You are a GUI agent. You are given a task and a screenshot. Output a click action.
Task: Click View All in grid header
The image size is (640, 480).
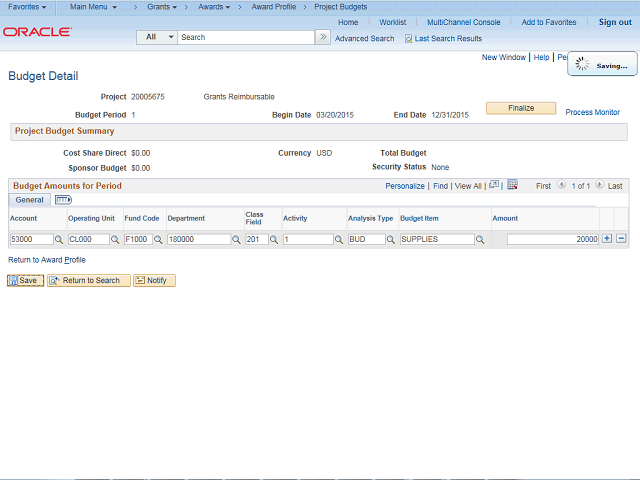pos(468,186)
